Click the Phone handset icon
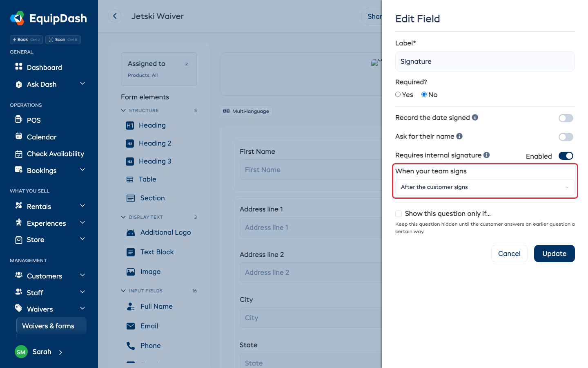This screenshot has height=368, width=588. tap(131, 346)
